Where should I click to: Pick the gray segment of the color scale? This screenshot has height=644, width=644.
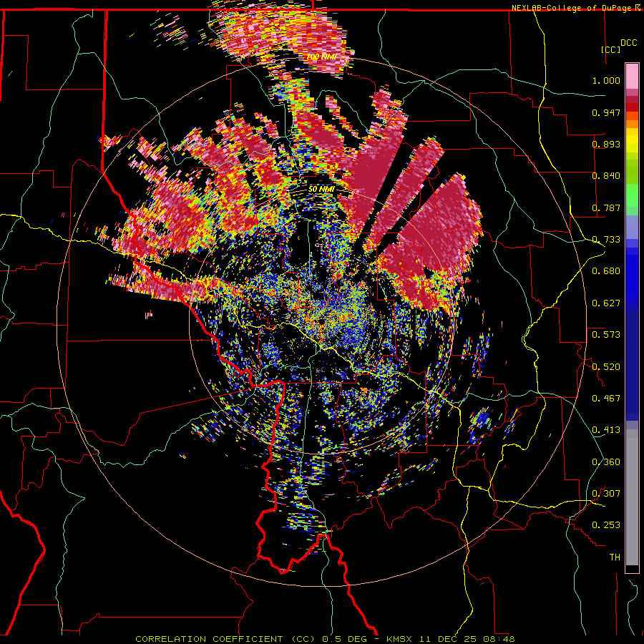(632, 497)
